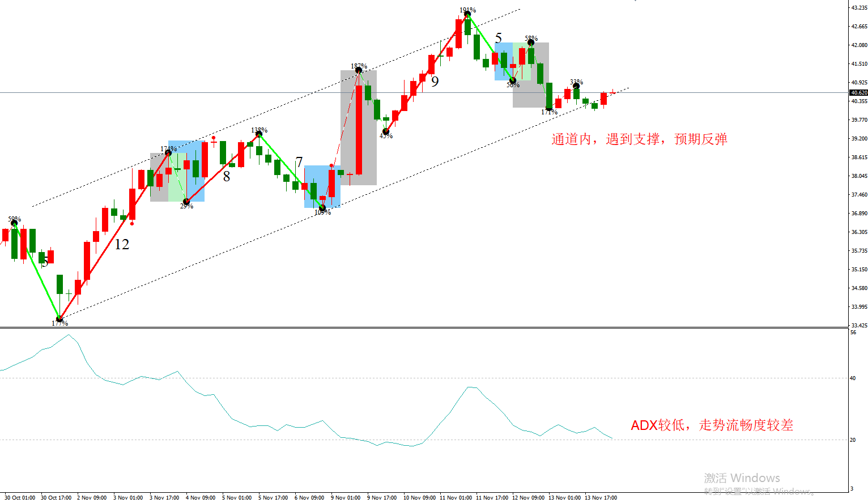Image resolution: width=868 pixels, height=503 pixels.
Task: Click the 37.460 price axis label
Action: coord(859,195)
